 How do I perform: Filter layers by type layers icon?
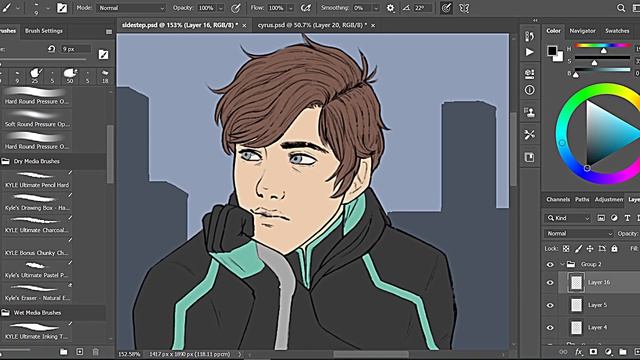coord(627,218)
